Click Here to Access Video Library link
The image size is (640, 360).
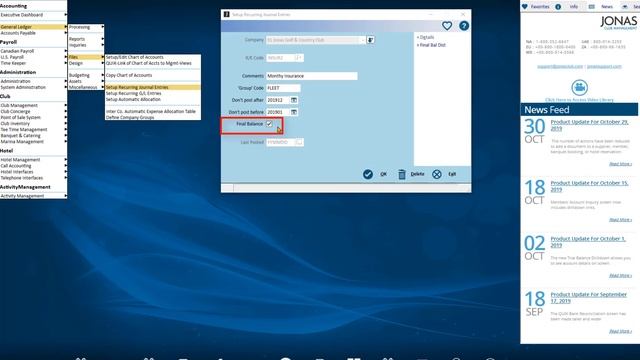[579, 100]
